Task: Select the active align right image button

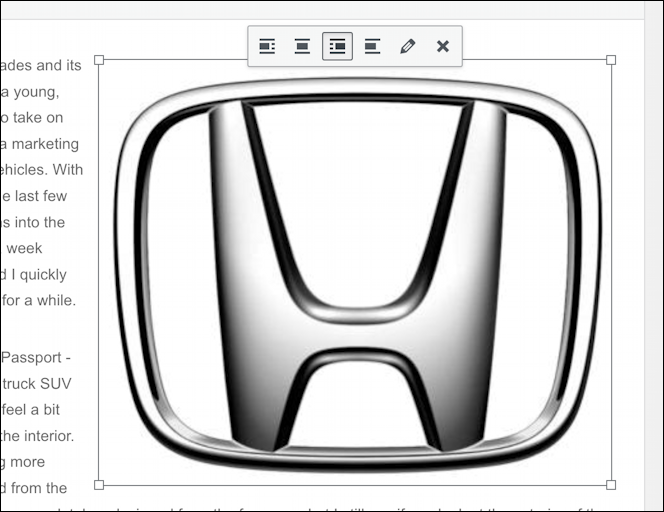Action: point(338,46)
